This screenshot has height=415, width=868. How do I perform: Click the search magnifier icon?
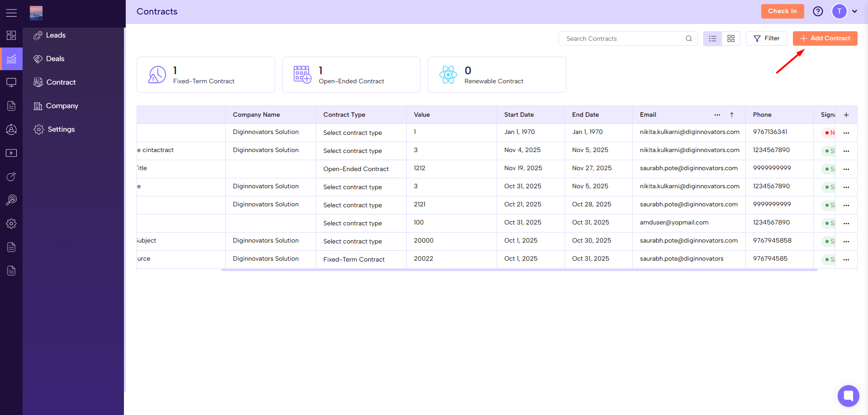pos(688,38)
